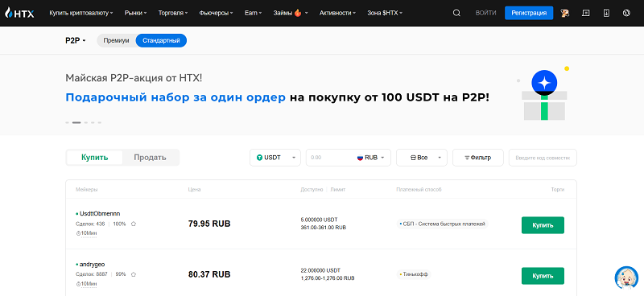Screen dimensions: 644x296
Task: Click the star icon next to UsdttObmennn
Action: tap(134, 224)
